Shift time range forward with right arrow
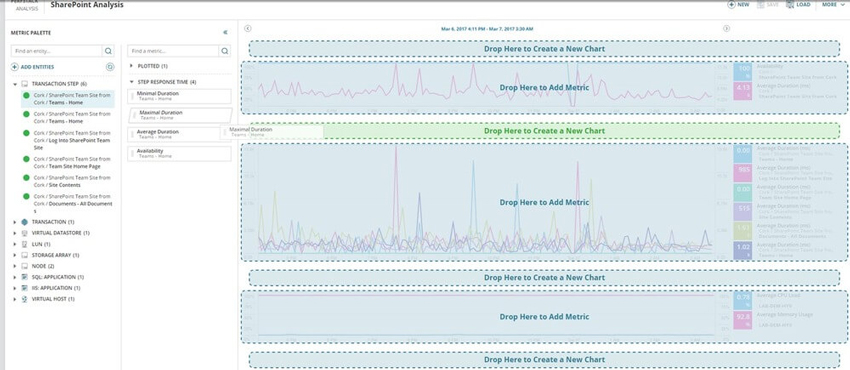 point(726,29)
